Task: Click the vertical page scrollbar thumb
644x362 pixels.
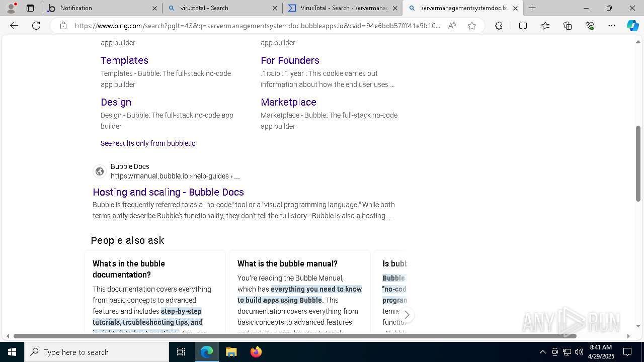Action: point(638,163)
